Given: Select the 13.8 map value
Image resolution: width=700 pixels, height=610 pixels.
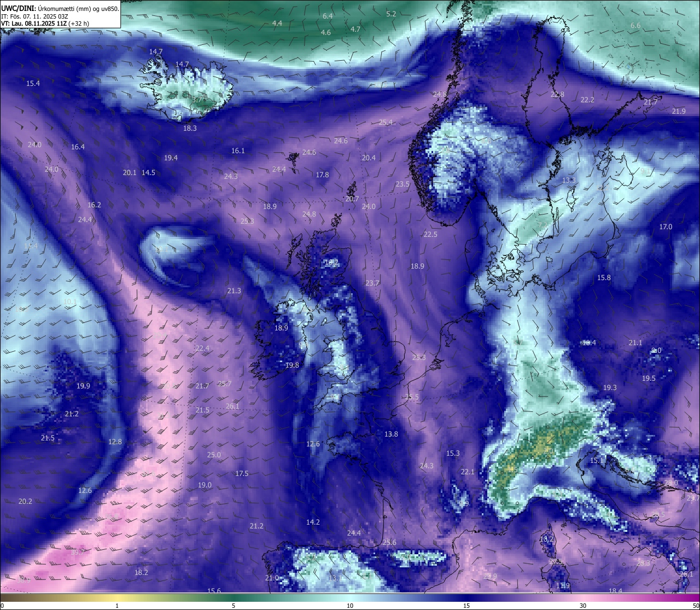Looking at the screenshot, I should pos(391,434).
